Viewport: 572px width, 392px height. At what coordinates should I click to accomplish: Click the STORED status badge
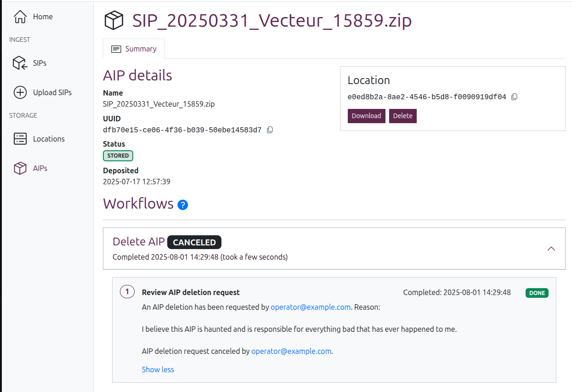point(118,156)
